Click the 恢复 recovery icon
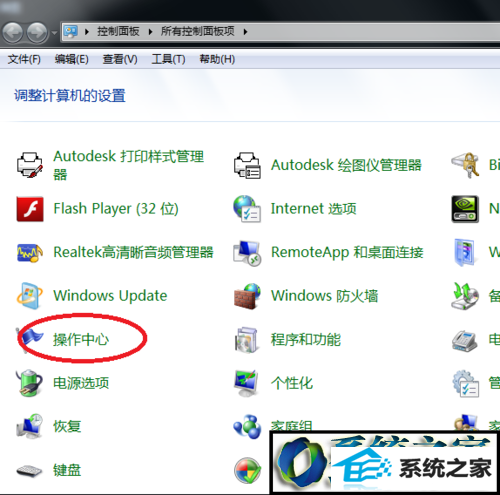Screen dimensions: 500x495 [30, 426]
